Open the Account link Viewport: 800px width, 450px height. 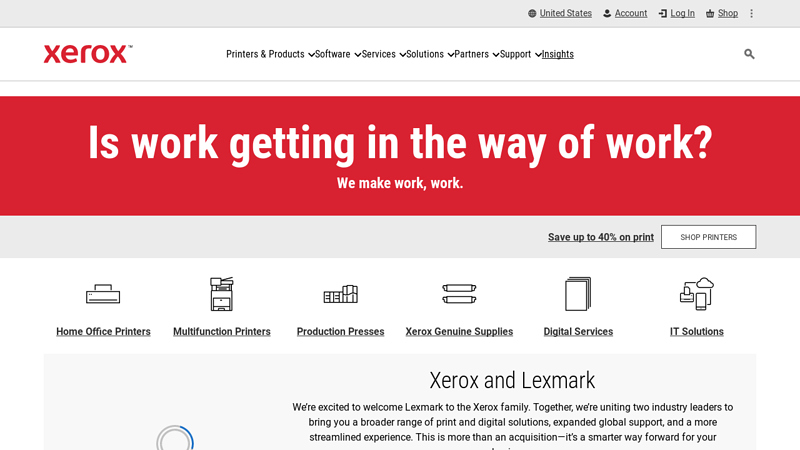tap(631, 13)
